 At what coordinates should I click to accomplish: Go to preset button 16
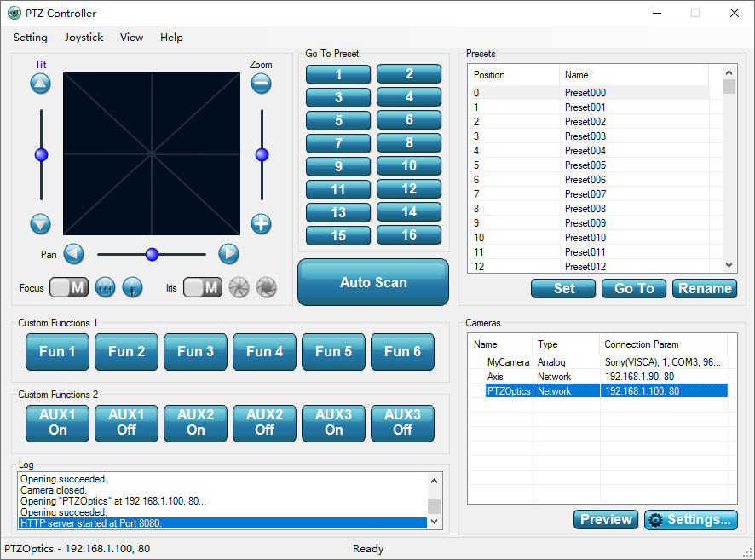click(409, 235)
